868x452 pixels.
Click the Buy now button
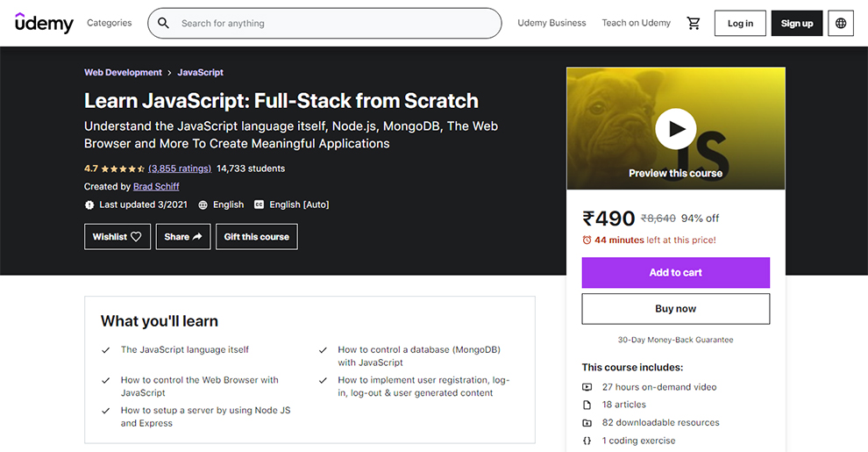point(675,309)
